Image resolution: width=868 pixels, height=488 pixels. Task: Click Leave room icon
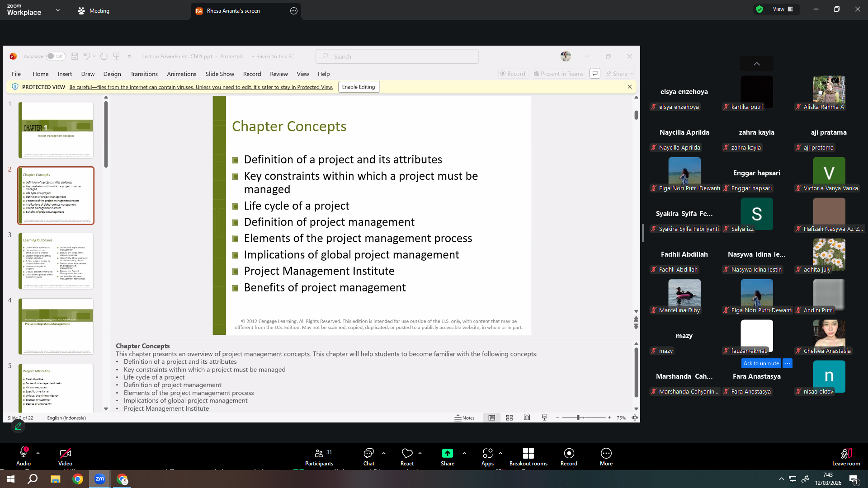point(846,453)
